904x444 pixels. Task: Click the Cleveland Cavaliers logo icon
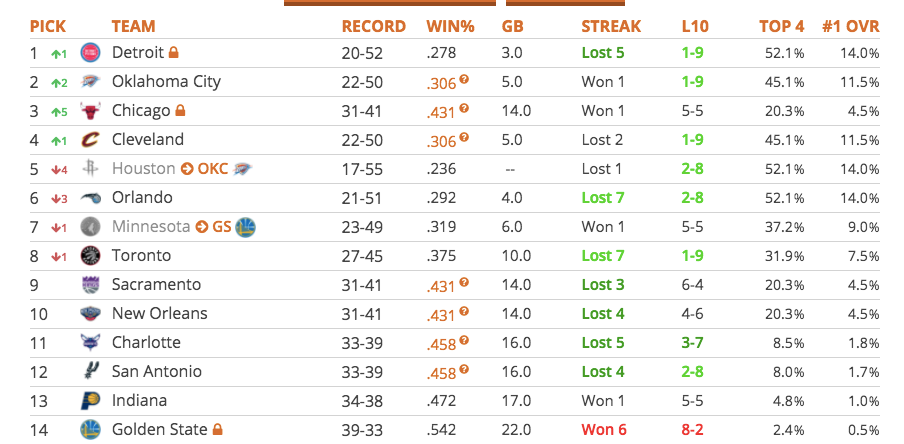[91, 139]
